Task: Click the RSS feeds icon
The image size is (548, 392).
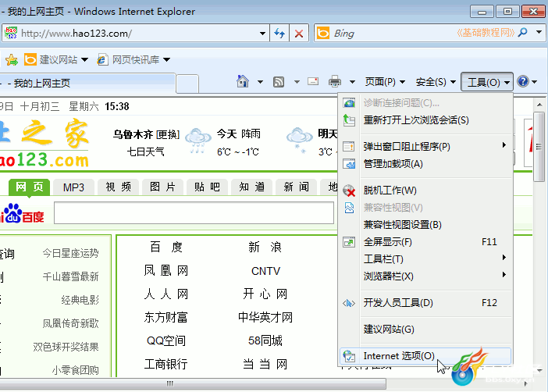Action: click(279, 82)
